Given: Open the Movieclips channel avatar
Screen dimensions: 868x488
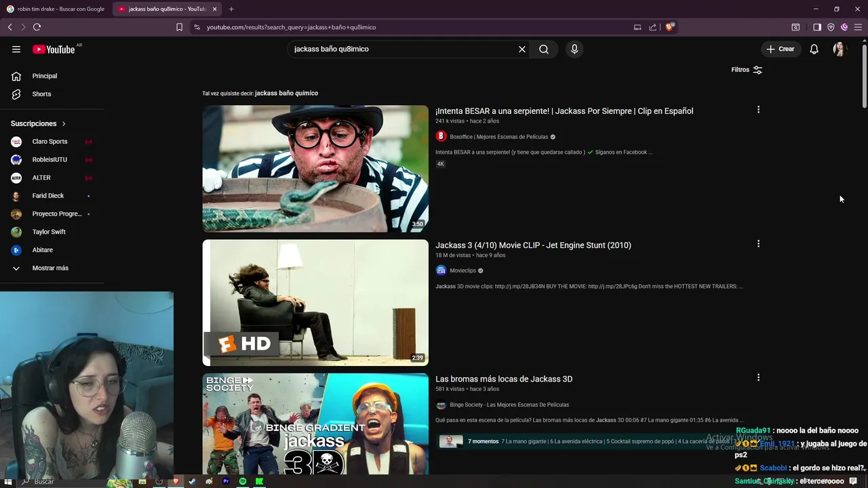Looking at the screenshot, I should coord(441,270).
